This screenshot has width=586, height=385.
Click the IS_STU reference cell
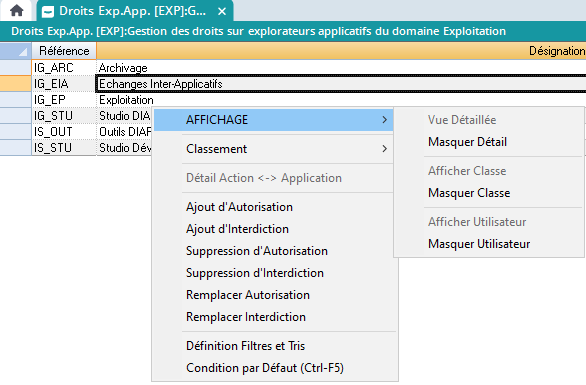(64, 148)
